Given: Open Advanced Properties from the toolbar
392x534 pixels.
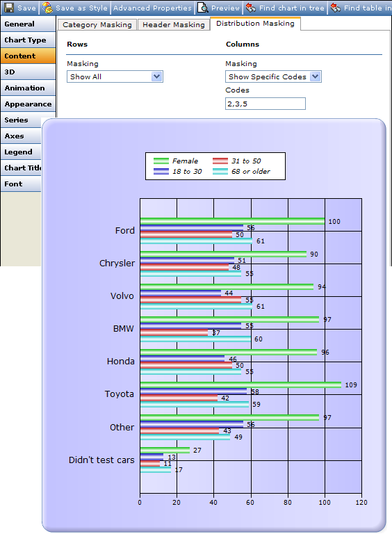Looking at the screenshot, I should click(152, 8).
